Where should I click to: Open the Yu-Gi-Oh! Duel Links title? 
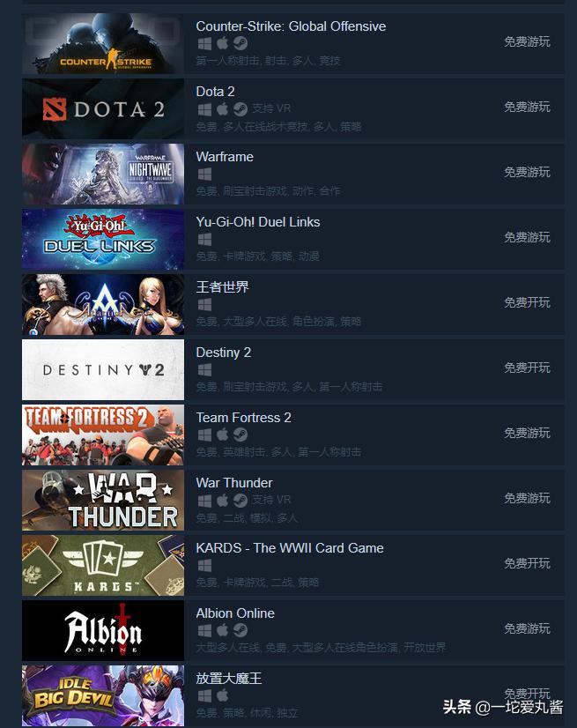[x=257, y=222]
